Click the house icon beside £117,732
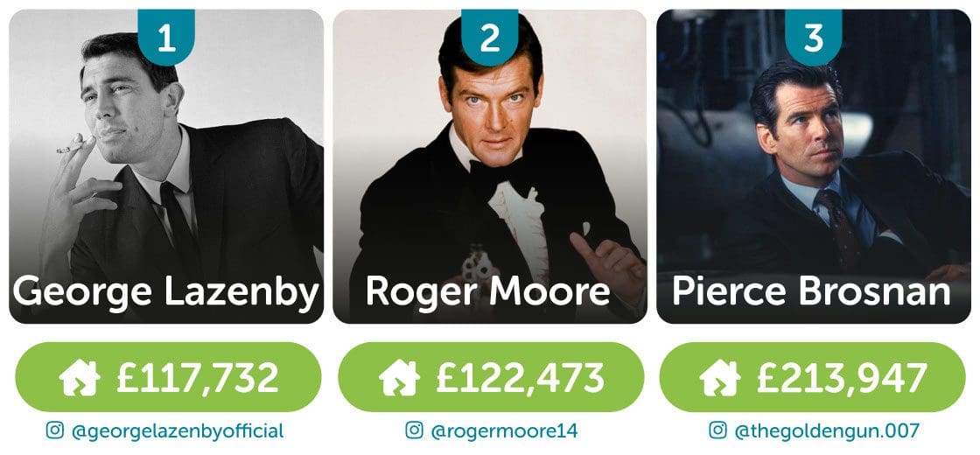 click(x=79, y=377)
